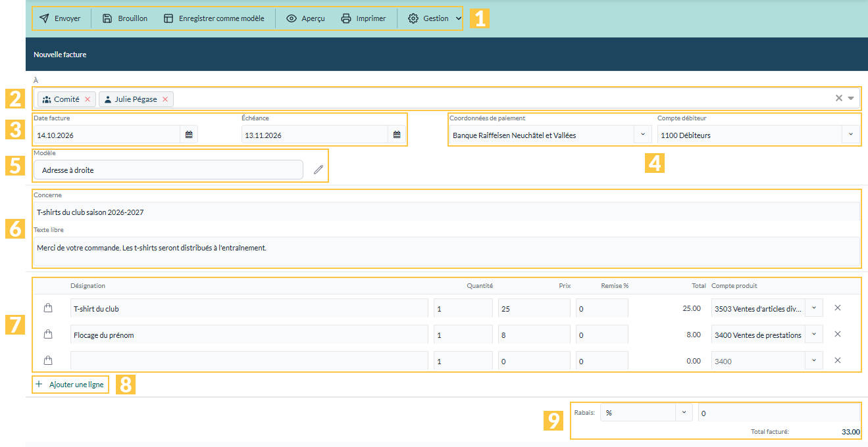Clear all recipients with the X icon
The image size is (868, 447).
(x=839, y=98)
